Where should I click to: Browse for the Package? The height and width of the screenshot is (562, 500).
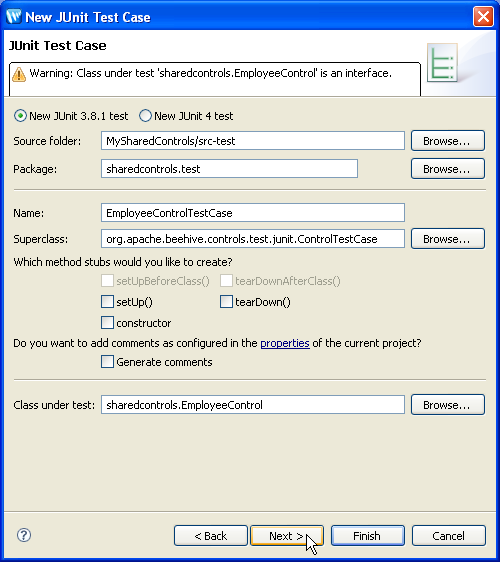pyautogui.click(x=448, y=169)
